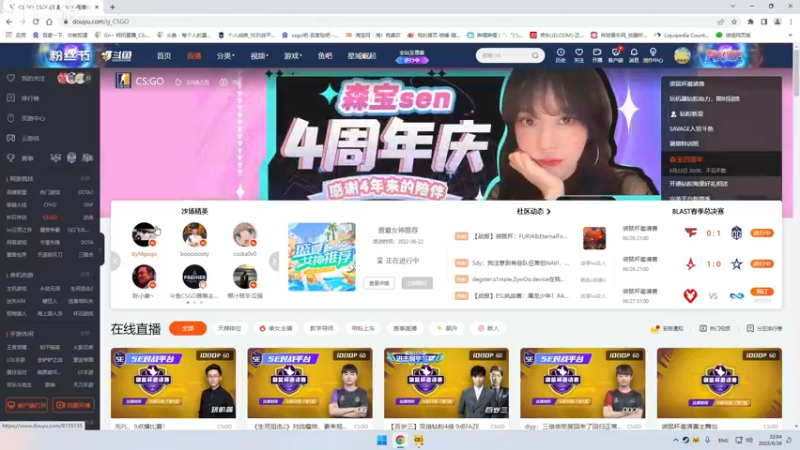Image resolution: width=800 pixels, height=450 pixels.
Task: Click into the site search field
Action: point(503,56)
